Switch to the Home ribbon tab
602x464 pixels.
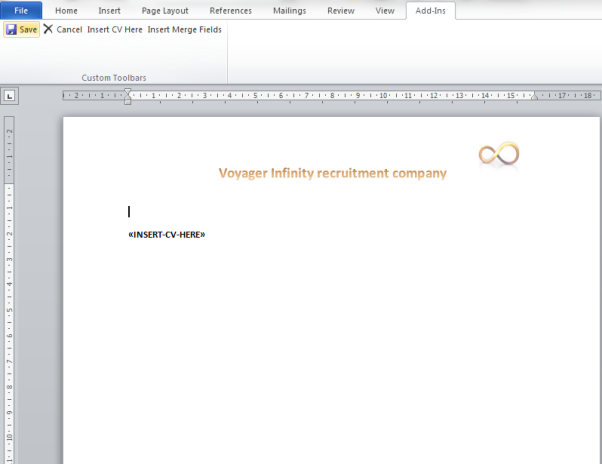point(66,10)
